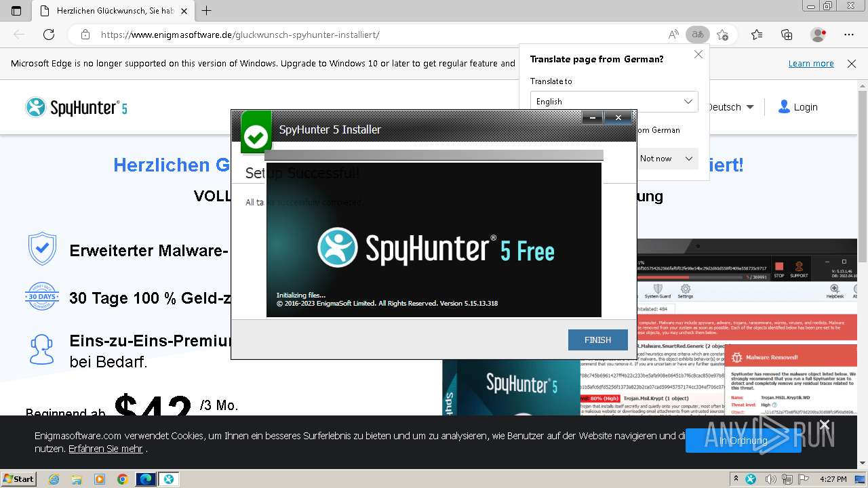Open the Deutsch language dropdown
The image size is (868, 488).
730,107
